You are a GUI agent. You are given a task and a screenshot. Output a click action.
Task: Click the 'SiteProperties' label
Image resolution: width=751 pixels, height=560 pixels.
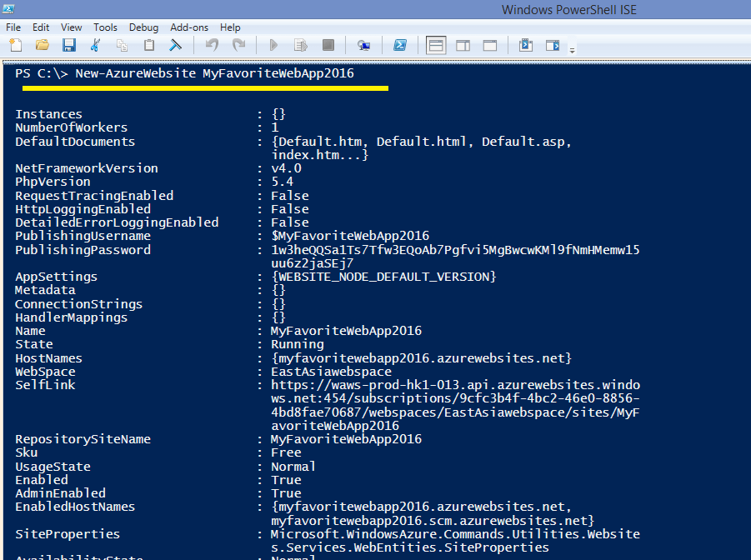point(68,534)
